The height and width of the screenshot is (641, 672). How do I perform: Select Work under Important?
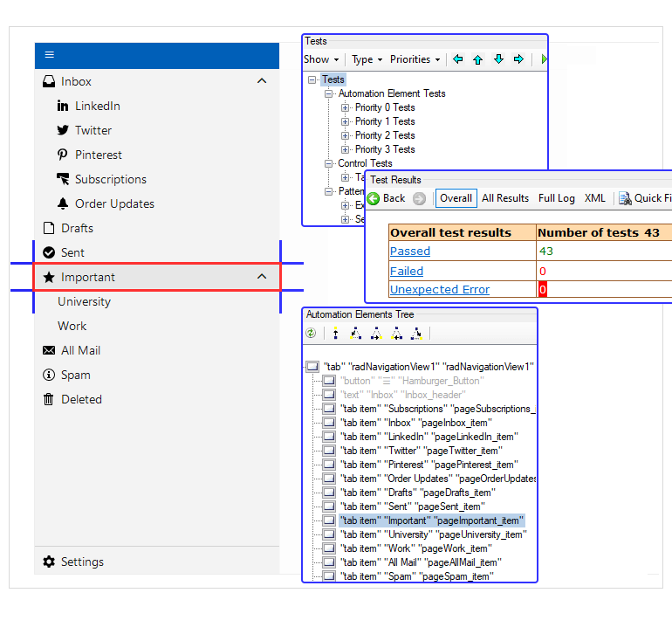[157, 326]
